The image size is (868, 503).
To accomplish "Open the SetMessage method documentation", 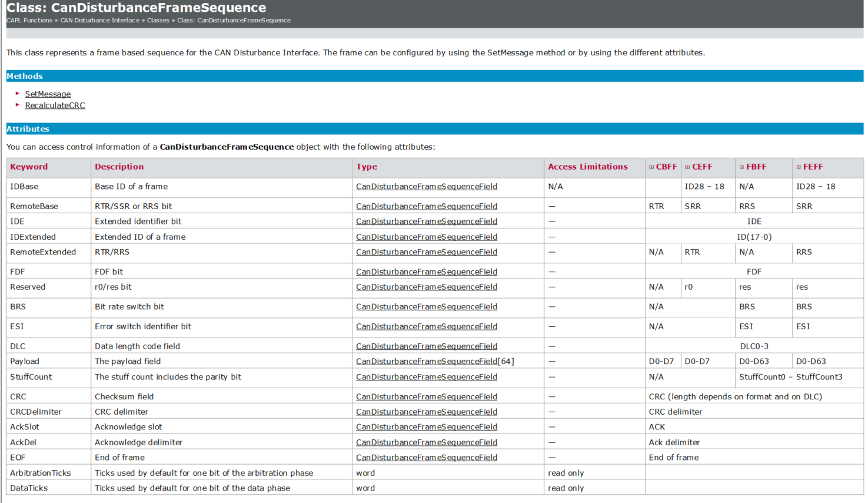I will (x=48, y=94).
